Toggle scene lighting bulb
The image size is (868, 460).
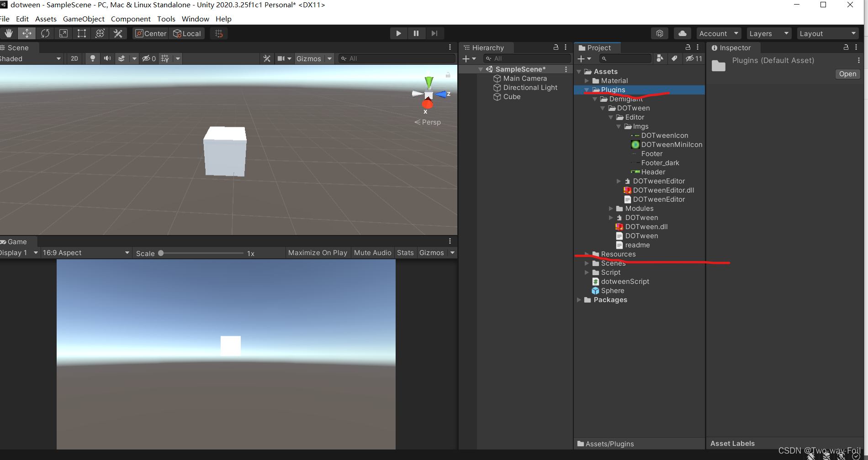coord(93,58)
